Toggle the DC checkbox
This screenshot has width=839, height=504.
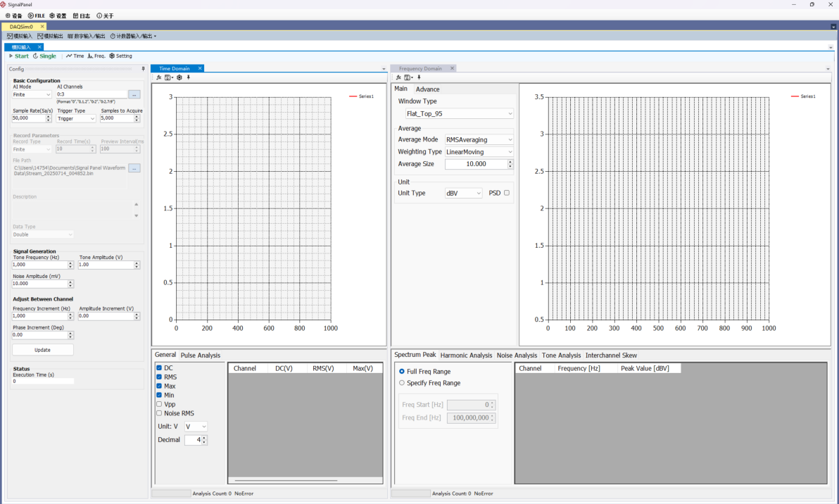point(159,367)
